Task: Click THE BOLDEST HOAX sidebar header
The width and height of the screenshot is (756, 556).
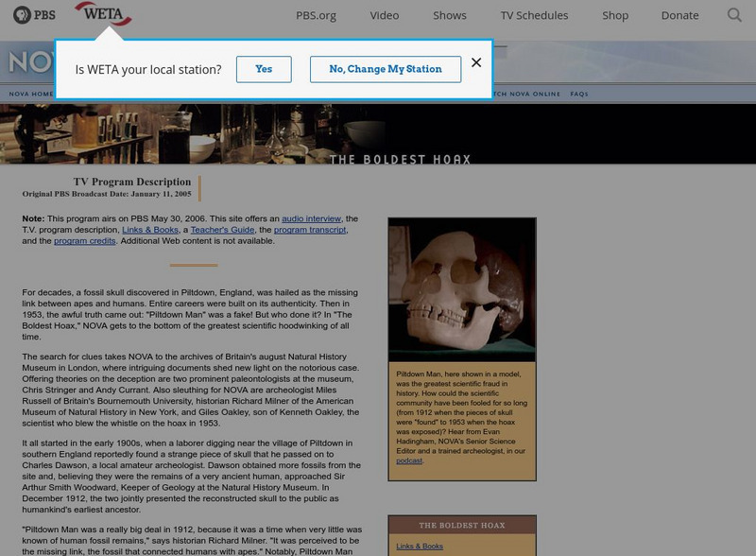Action: 462,525
